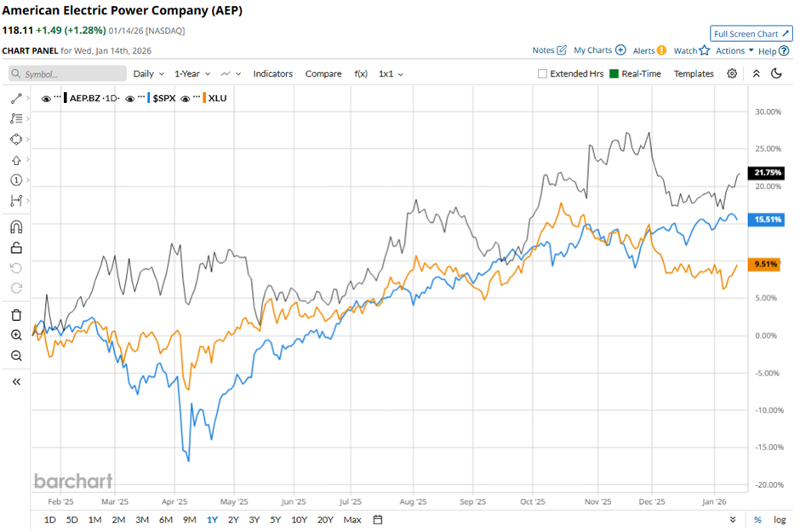Screen dimensions: 800x532
Task: Toggle the Real-Time checkbox
Action: click(x=614, y=74)
